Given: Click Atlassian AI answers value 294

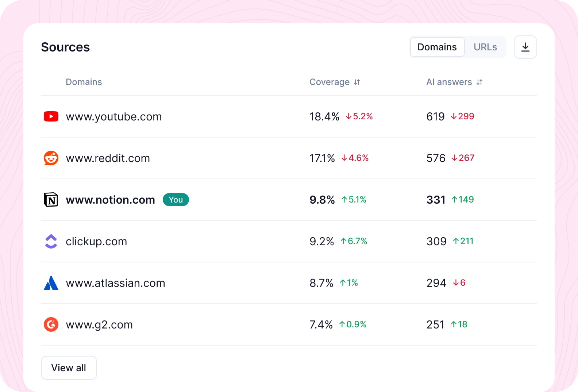Looking at the screenshot, I should 436,283.
